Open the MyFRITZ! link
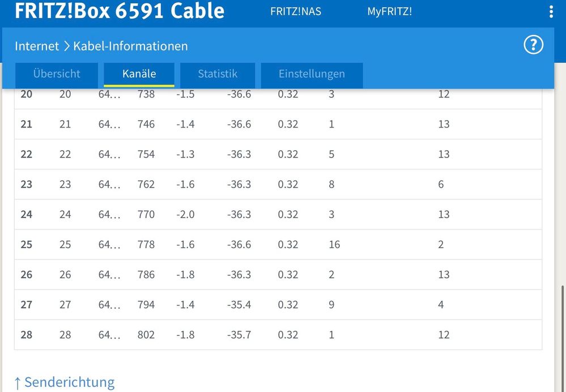Screen dimensions: 566x392 [x=390, y=11]
